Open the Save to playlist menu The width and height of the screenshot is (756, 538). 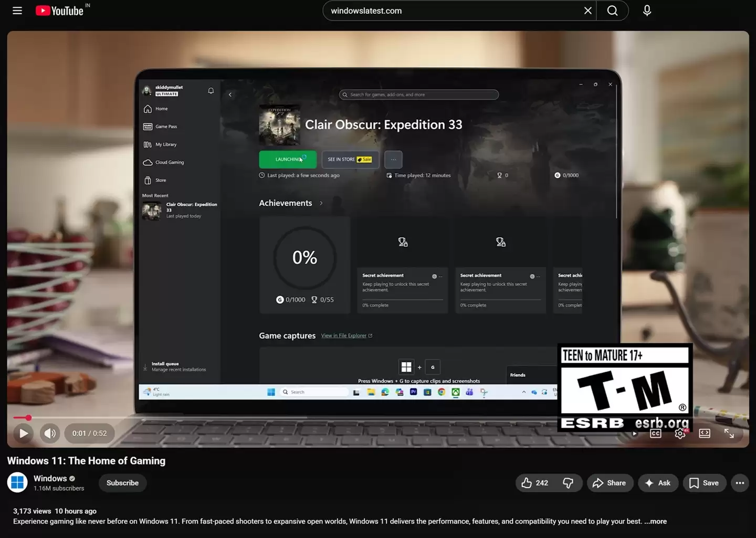coord(704,483)
